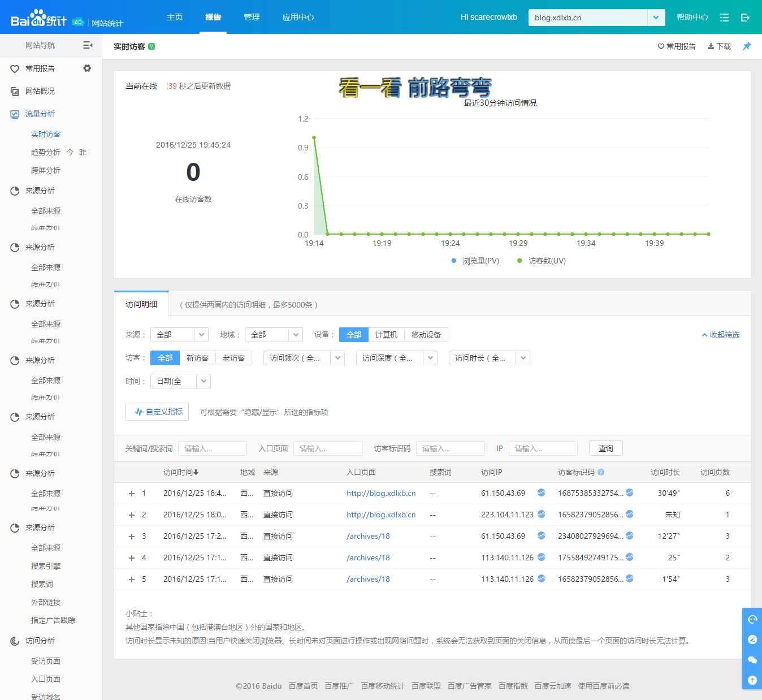This screenshot has height=700, width=762.
Task: Go to 主页 tab
Action: (x=175, y=17)
